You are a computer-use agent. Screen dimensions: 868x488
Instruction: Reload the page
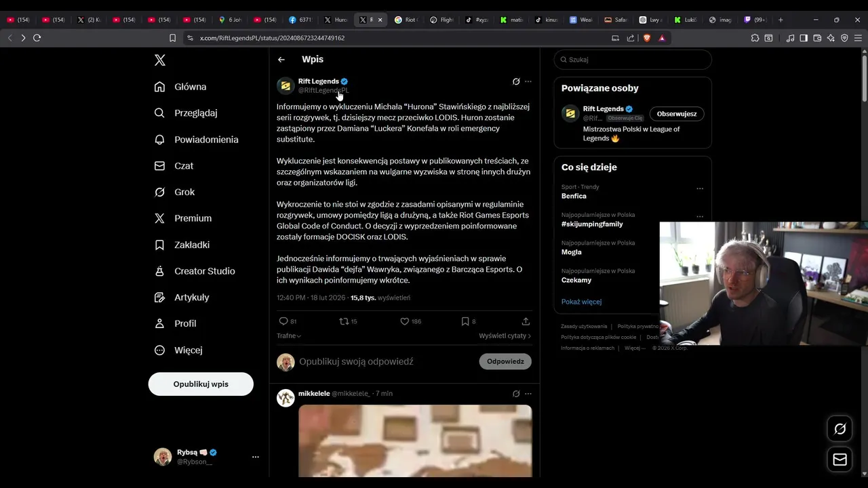(37, 38)
